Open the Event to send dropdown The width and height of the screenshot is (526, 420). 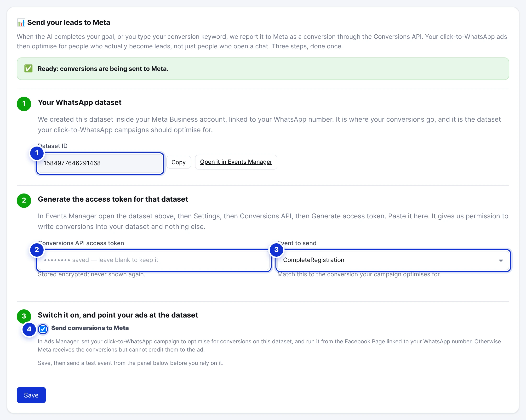click(x=393, y=260)
